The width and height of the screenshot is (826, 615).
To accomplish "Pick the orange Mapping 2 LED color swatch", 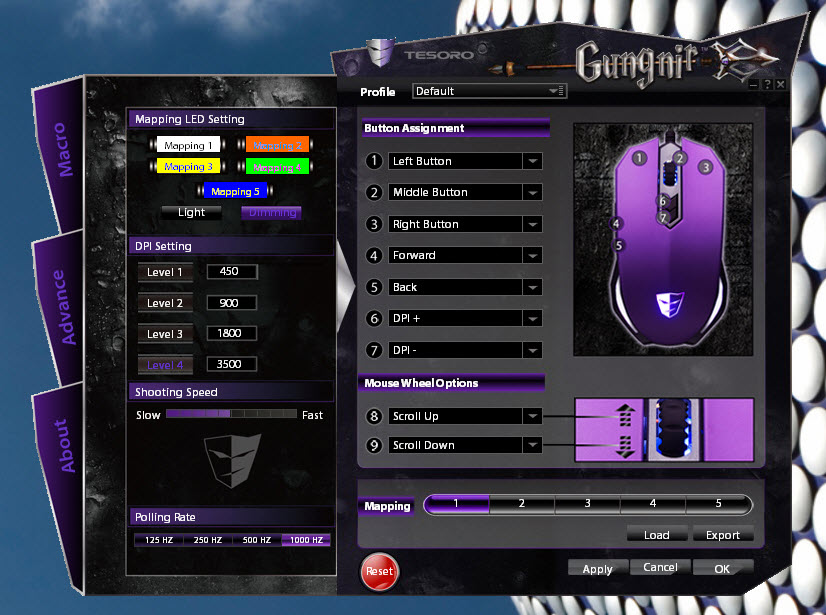I will pyautogui.click(x=277, y=145).
